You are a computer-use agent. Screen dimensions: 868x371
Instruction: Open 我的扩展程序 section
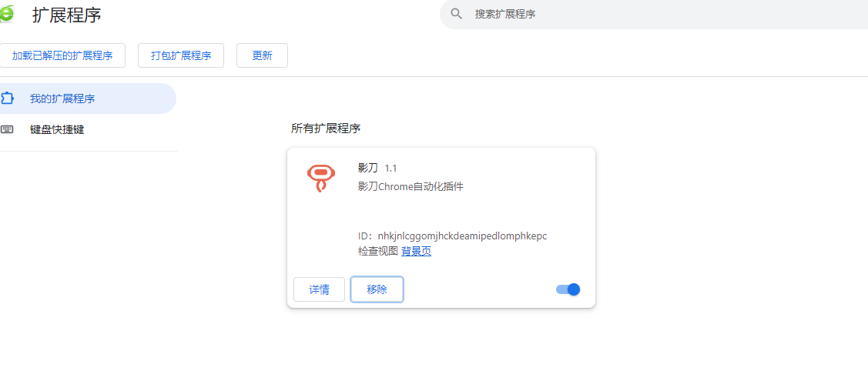coord(88,99)
